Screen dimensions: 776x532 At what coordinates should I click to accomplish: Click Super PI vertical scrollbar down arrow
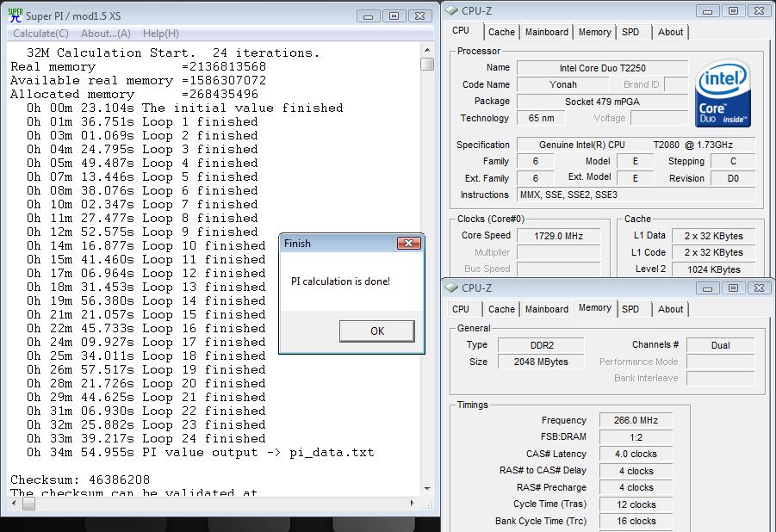pos(427,489)
